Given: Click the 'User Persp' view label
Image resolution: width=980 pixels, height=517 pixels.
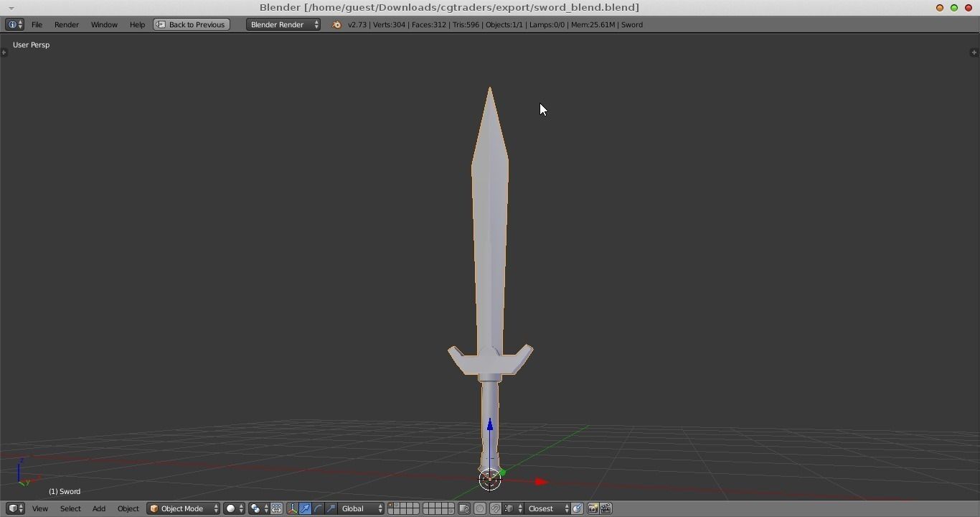Looking at the screenshot, I should (x=32, y=45).
